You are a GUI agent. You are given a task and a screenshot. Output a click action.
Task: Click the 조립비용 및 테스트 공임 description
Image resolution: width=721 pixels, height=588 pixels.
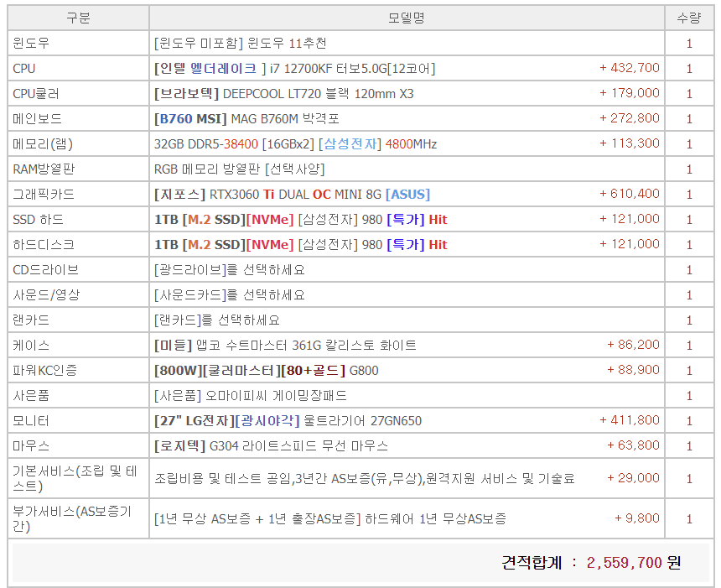click(365, 479)
